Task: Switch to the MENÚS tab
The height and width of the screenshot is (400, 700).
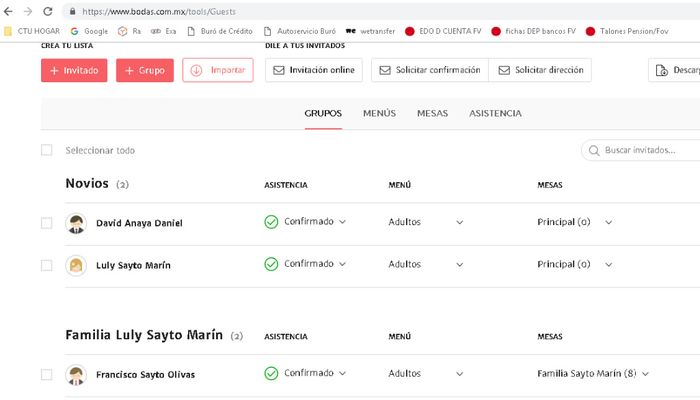Action: 379,113
